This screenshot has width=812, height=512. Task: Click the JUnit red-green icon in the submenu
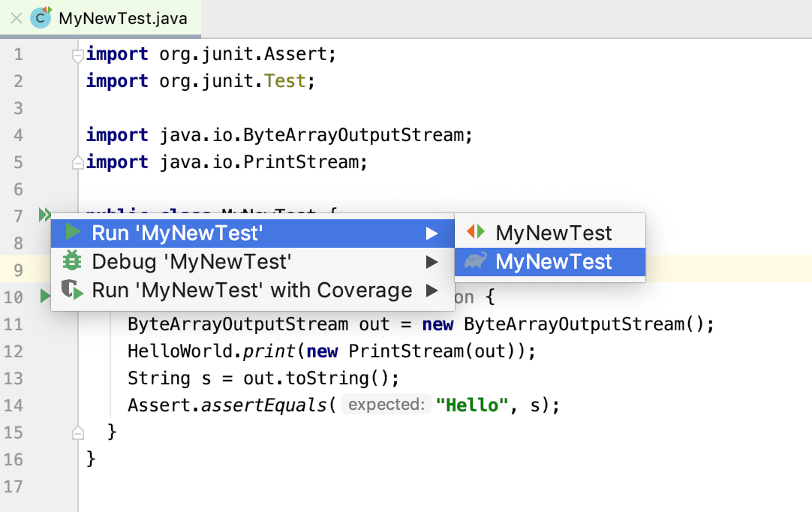[476, 233]
